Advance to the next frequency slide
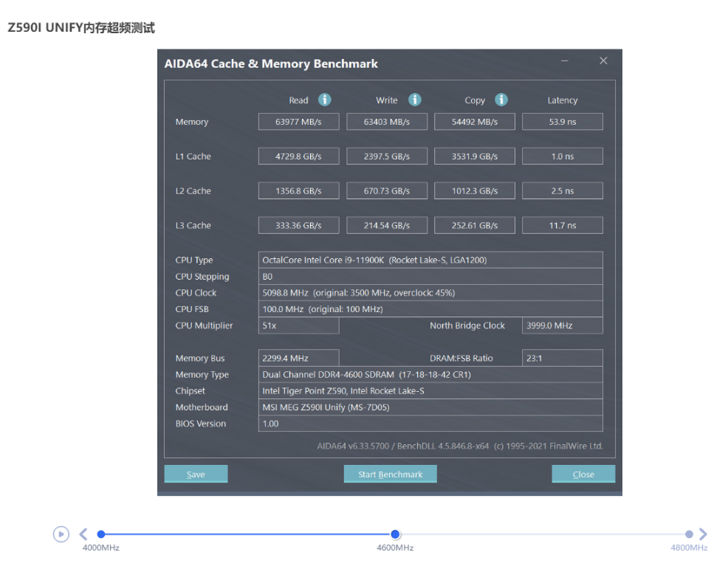Image resolution: width=728 pixels, height=566 pixels. (703, 534)
